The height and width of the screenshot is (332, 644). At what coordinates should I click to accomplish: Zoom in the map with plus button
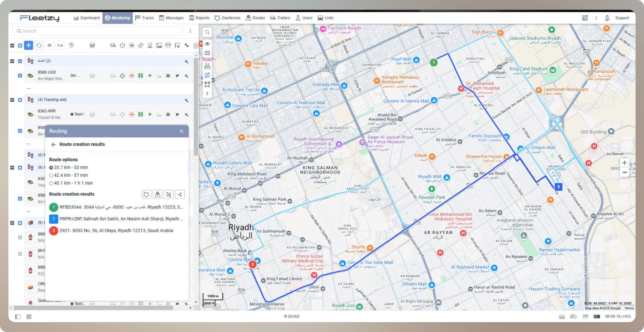tap(624, 163)
